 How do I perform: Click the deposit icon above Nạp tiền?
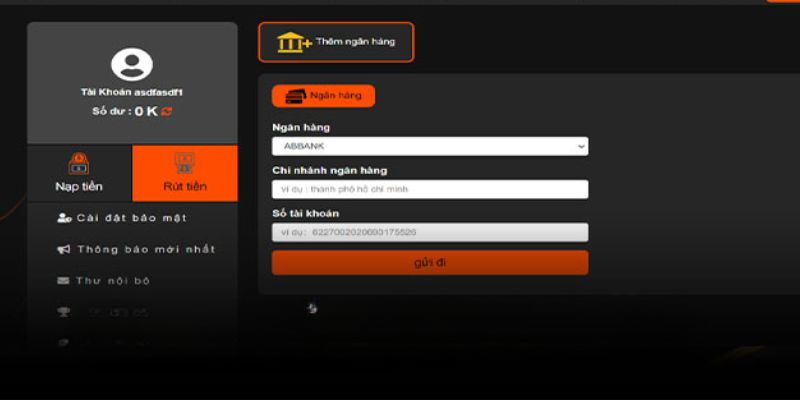[x=79, y=164]
